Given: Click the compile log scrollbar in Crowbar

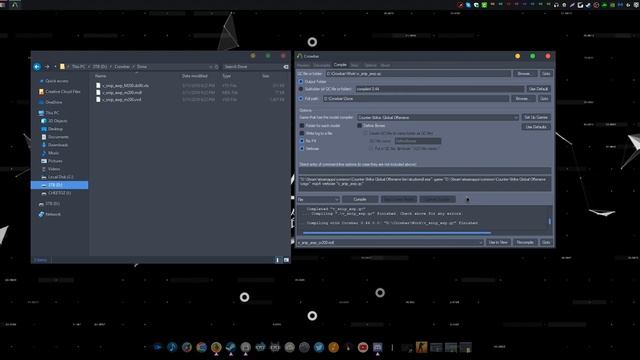Looking at the screenshot, I should pyautogui.click(x=549, y=221).
